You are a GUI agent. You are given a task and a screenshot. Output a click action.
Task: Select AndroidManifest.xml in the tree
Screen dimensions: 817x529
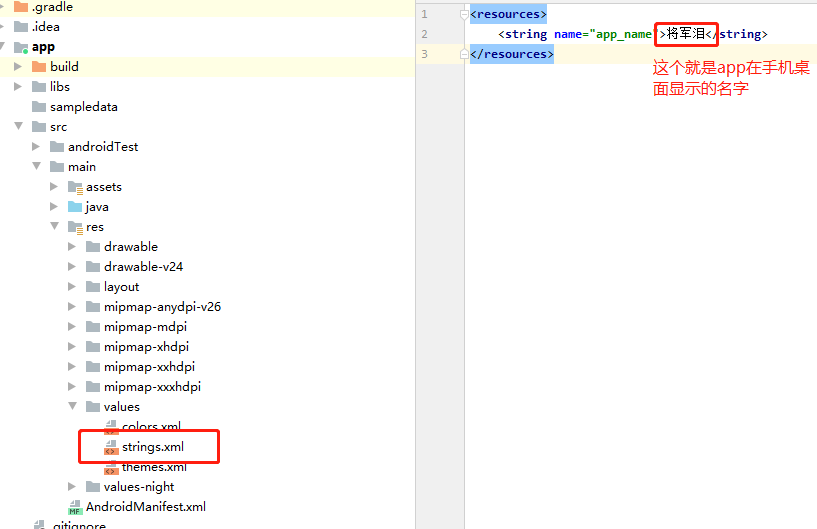tap(146, 507)
